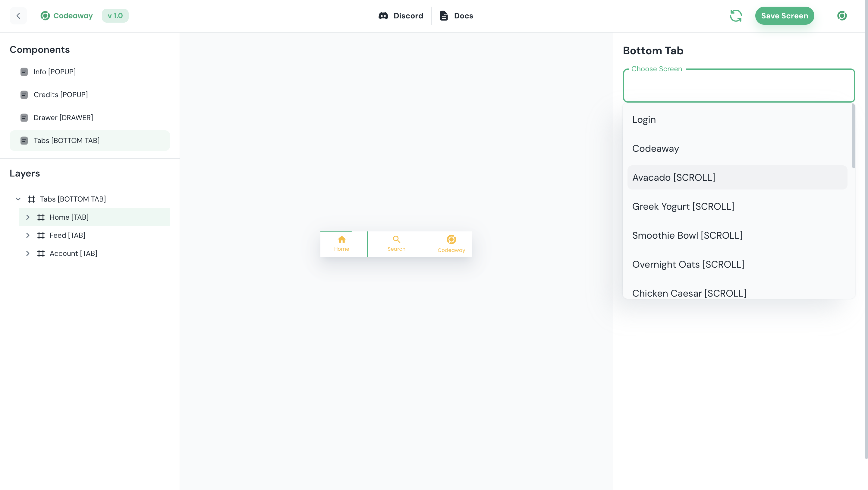Click the Codeaway icon in the bottom tab preview

pos(451,240)
